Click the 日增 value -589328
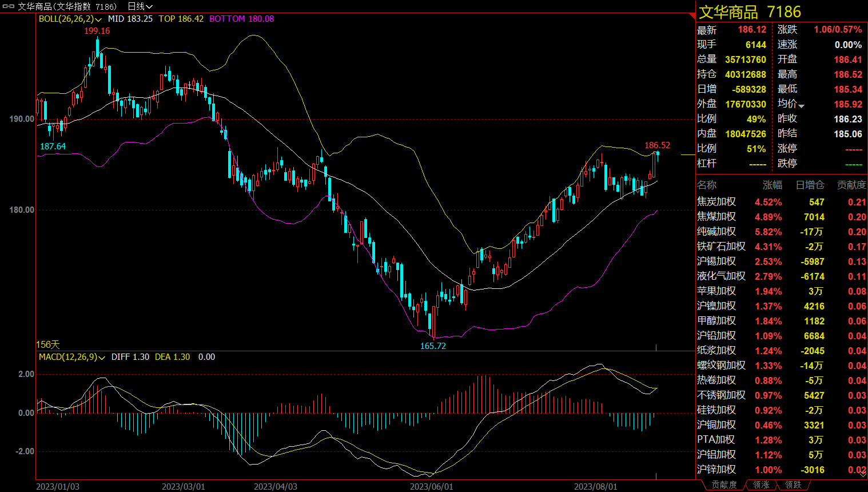 coord(749,89)
